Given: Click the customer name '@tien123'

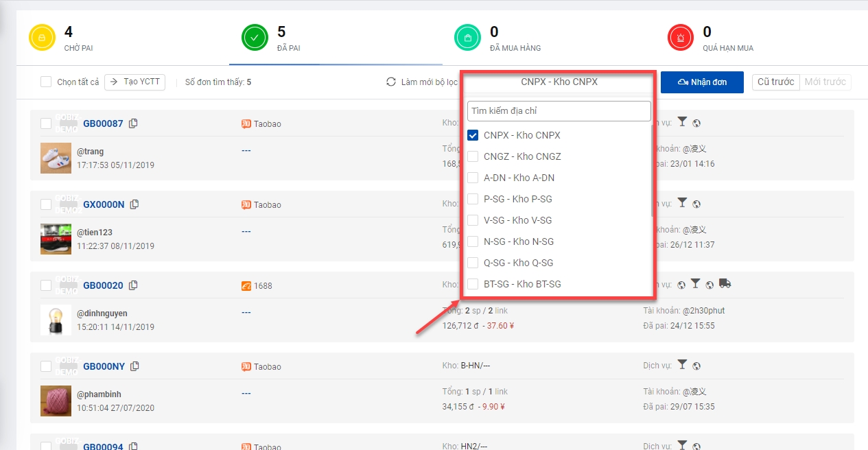Looking at the screenshot, I should pyautogui.click(x=95, y=233).
